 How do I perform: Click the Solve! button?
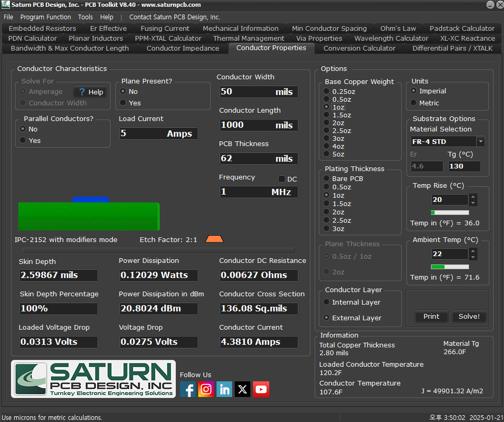click(469, 316)
